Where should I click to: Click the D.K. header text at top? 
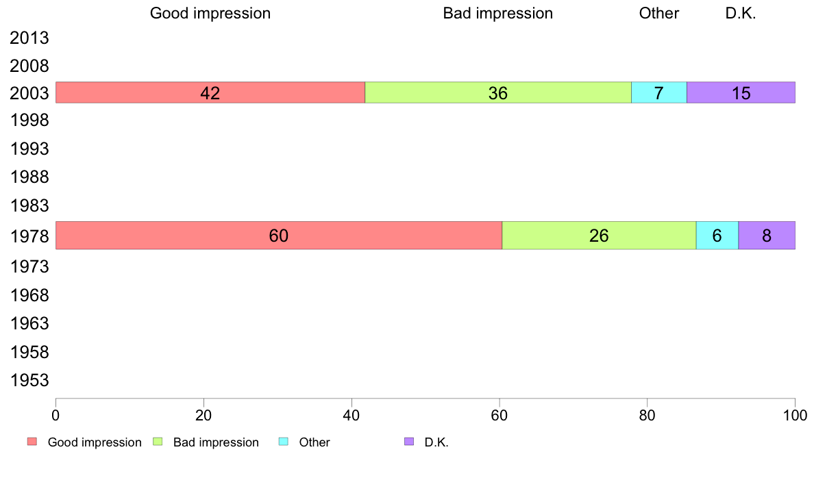741,14
